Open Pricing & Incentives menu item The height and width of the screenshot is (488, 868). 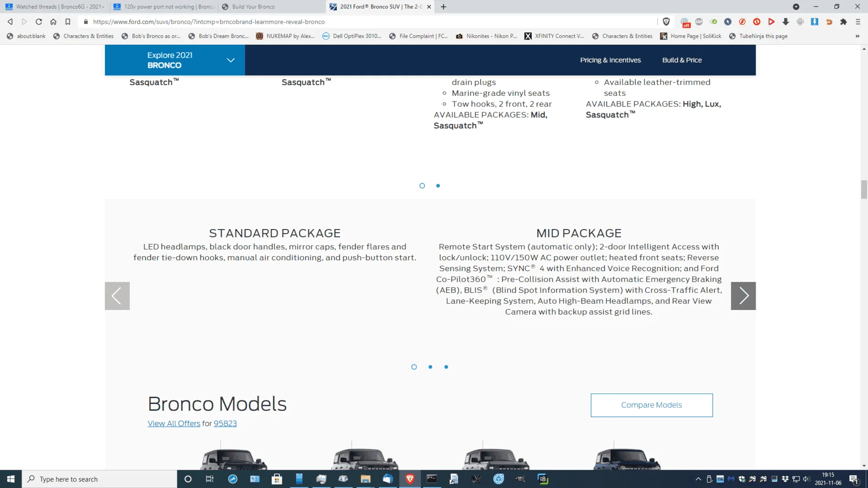coord(610,60)
